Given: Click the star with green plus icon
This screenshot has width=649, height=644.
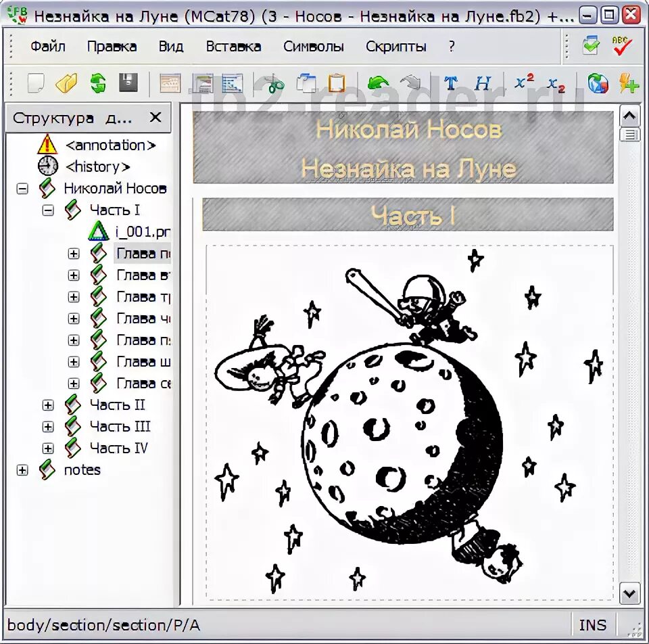Looking at the screenshot, I should [629, 83].
